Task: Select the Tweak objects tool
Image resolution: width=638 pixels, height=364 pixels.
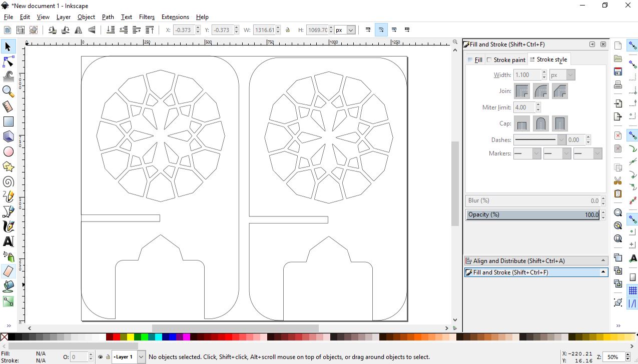Action: 8,76
